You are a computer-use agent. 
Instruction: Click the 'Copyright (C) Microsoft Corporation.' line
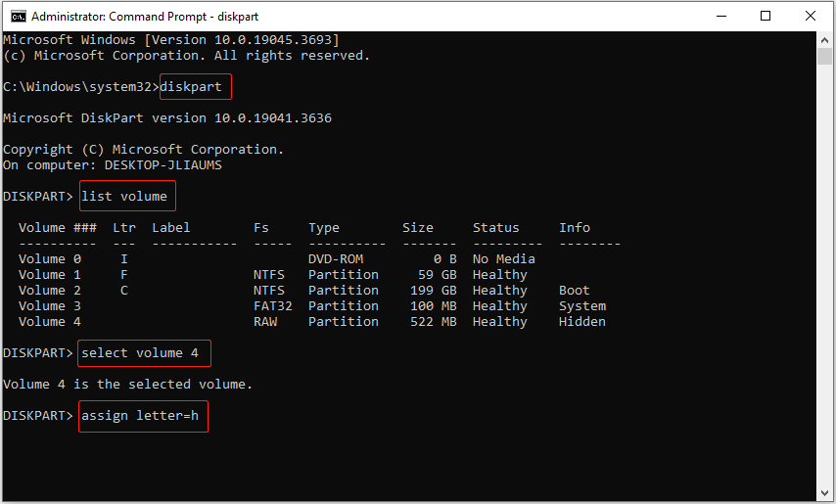click(x=144, y=150)
